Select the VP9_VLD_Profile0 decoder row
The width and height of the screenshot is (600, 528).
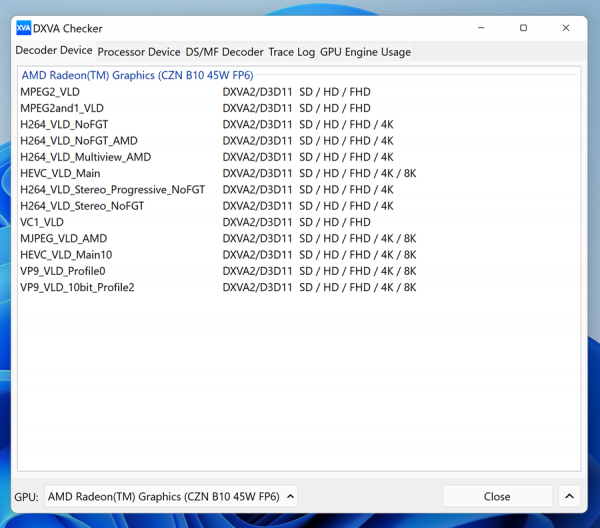pyautogui.click(x=62, y=271)
